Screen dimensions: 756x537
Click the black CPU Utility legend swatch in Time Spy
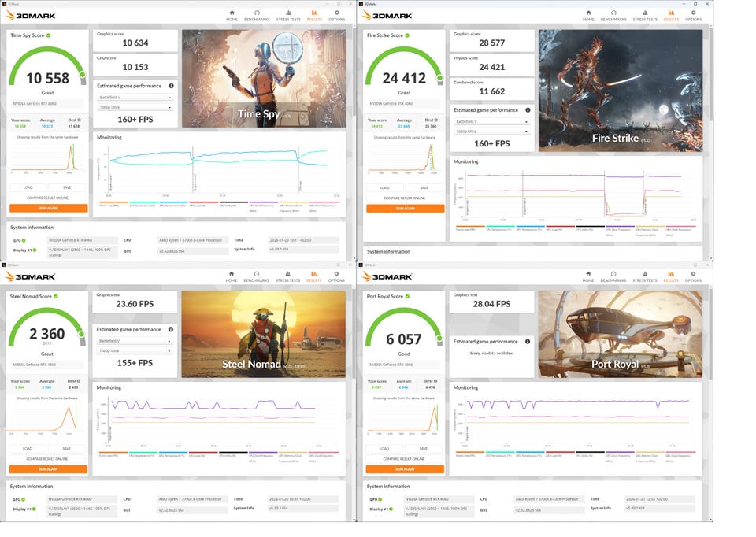(233, 202)
